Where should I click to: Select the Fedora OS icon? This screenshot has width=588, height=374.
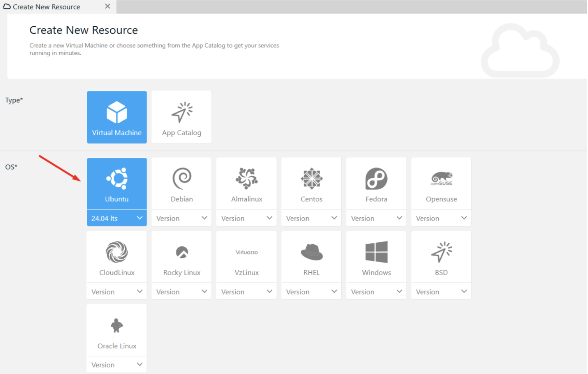point(376,178)
